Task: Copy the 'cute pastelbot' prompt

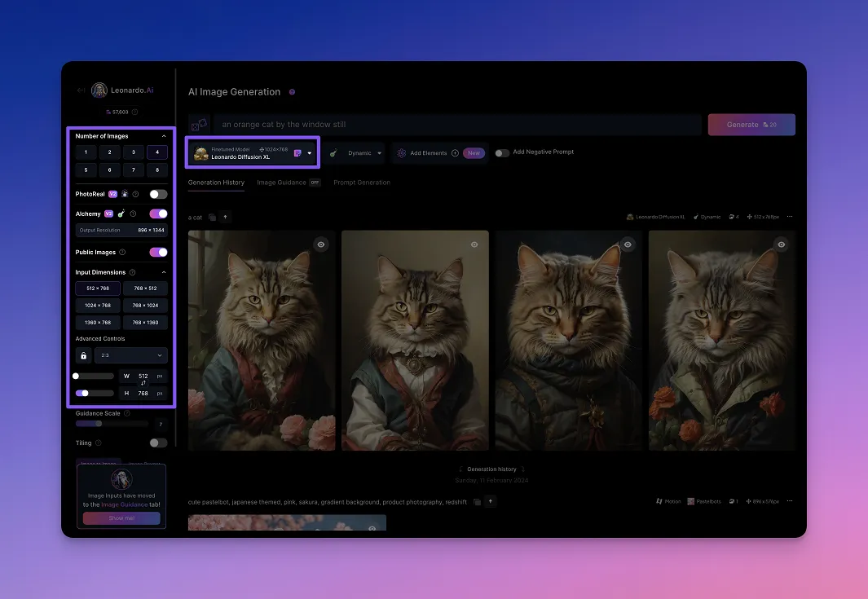Action: point(477,502)
